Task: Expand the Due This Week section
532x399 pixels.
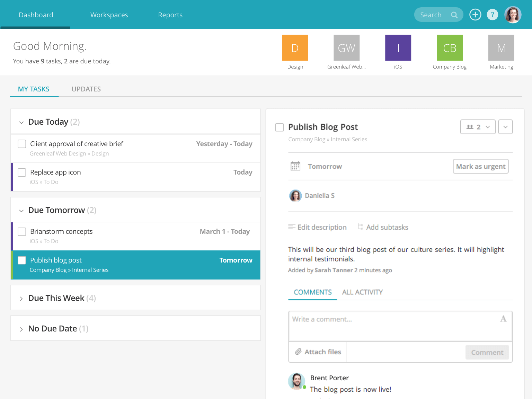Action: 21,299
